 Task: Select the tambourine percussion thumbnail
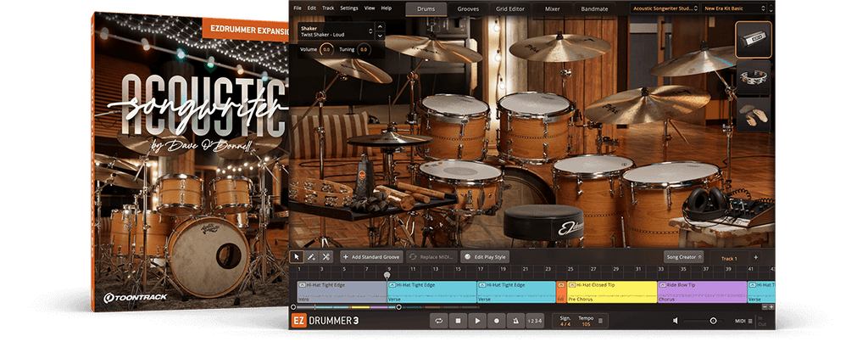(x=754, y=77)
